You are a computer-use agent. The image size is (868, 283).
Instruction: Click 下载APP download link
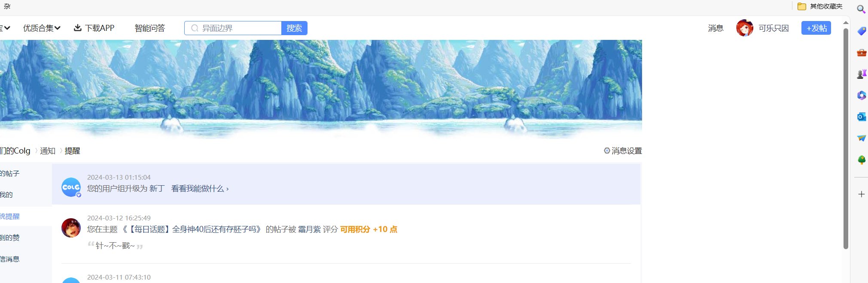point(94,28)
